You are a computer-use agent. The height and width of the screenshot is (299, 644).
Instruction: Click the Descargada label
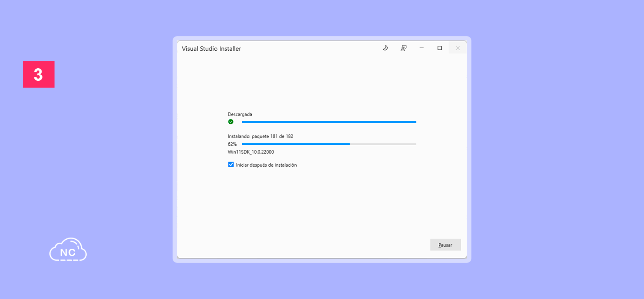[240, 114]
